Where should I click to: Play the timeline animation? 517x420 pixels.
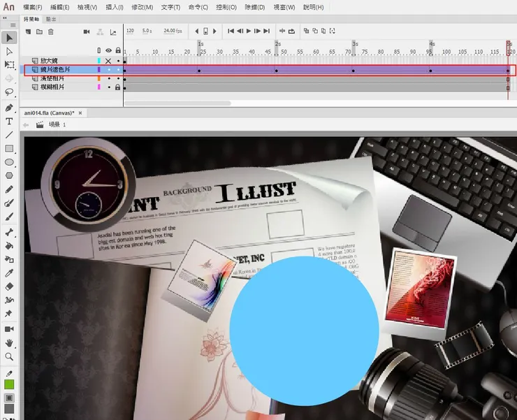click(249, 31)
